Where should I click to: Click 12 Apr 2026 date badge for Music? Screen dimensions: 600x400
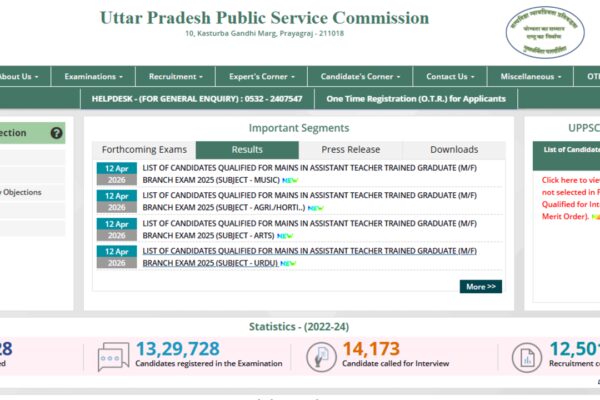[117, 174]
